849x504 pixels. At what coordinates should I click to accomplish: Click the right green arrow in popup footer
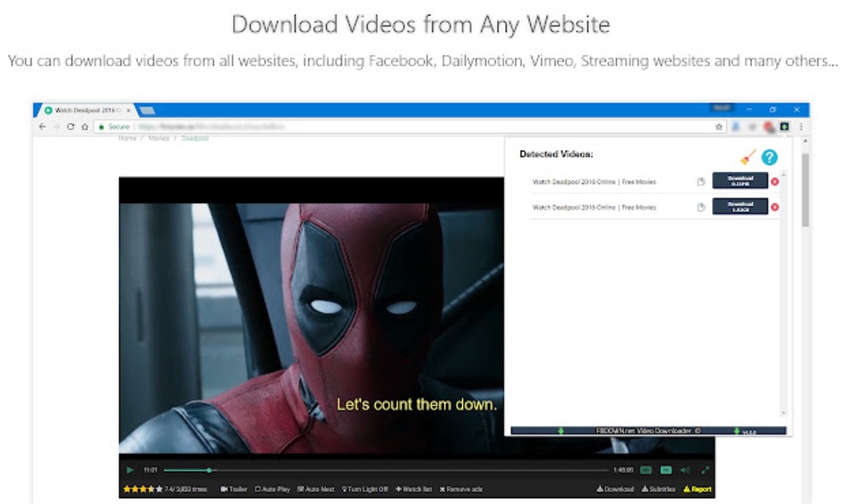pos(737,431)
